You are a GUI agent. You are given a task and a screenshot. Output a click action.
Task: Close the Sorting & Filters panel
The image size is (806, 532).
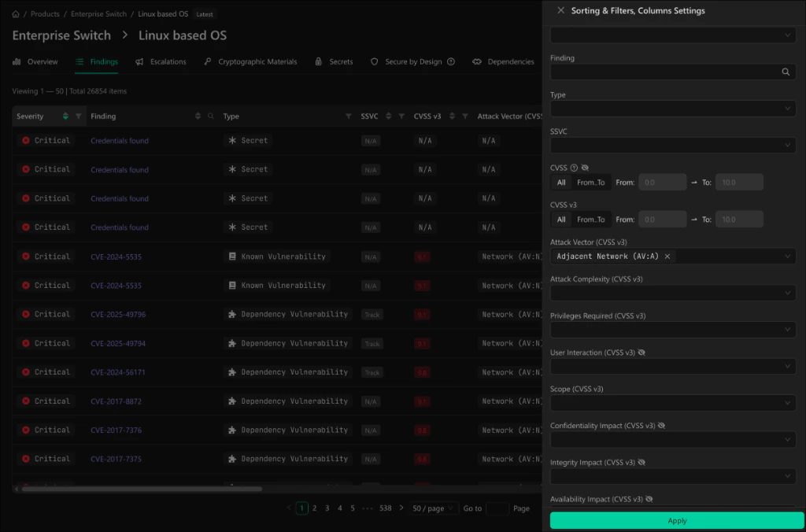pos(560,10)
